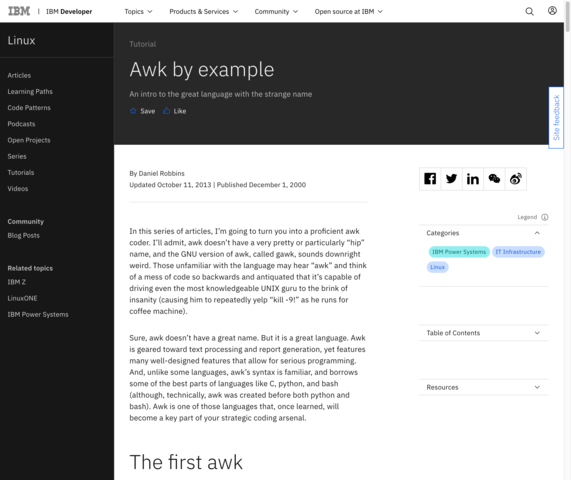The height and width of the screenshot is (480, 571).
Task: Open the Community top menu
Action: (x=276, y=12)
